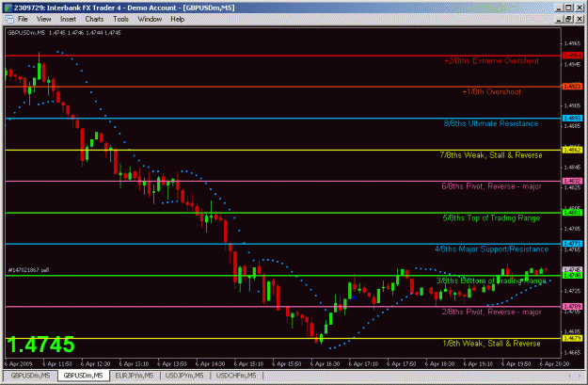Click the #147821867 sell order label

[x=28, y=270]
